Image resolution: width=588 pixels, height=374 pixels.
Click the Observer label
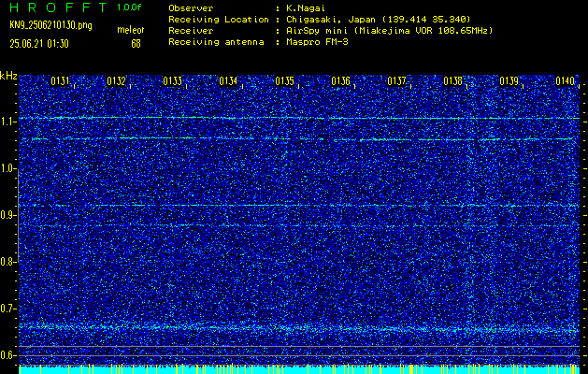tap(191, 7)
